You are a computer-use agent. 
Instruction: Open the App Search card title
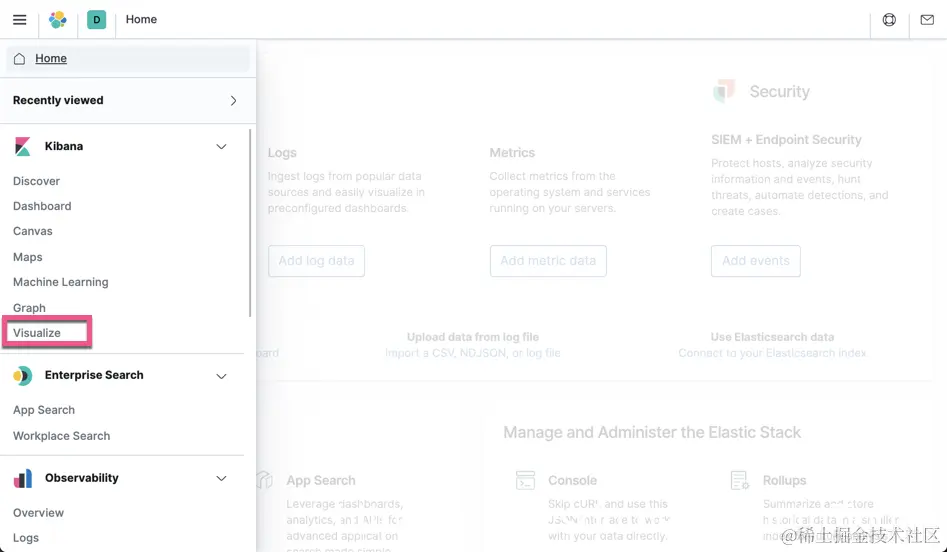[x=321, y=481]
